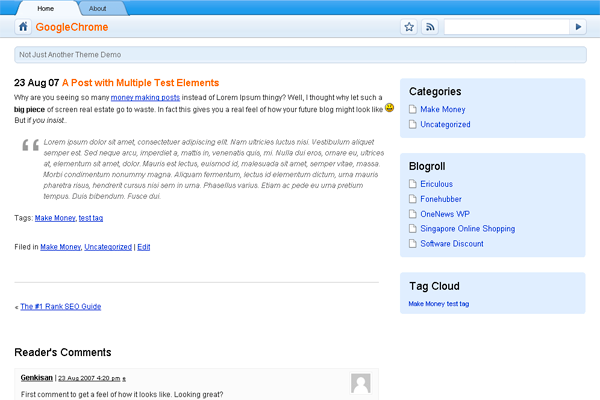
Task: Click Genkisan's comment avatar image
Action: (x=361, y=384)
